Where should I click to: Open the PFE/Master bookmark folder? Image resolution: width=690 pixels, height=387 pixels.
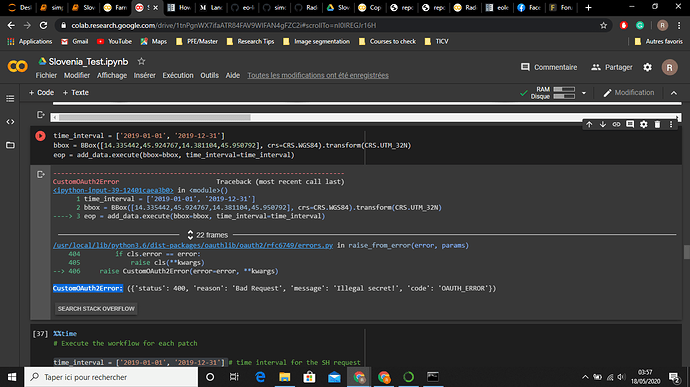pos(197,41)
